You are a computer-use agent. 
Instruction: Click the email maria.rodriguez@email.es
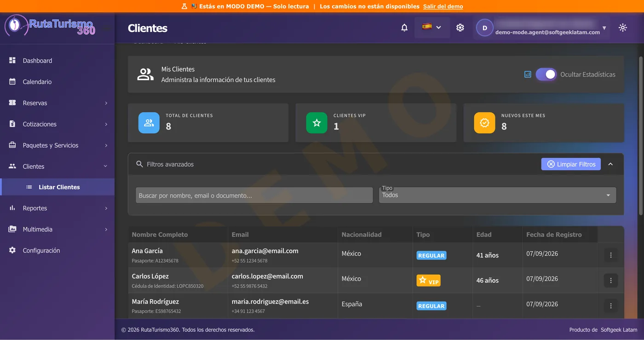point(270,301)
